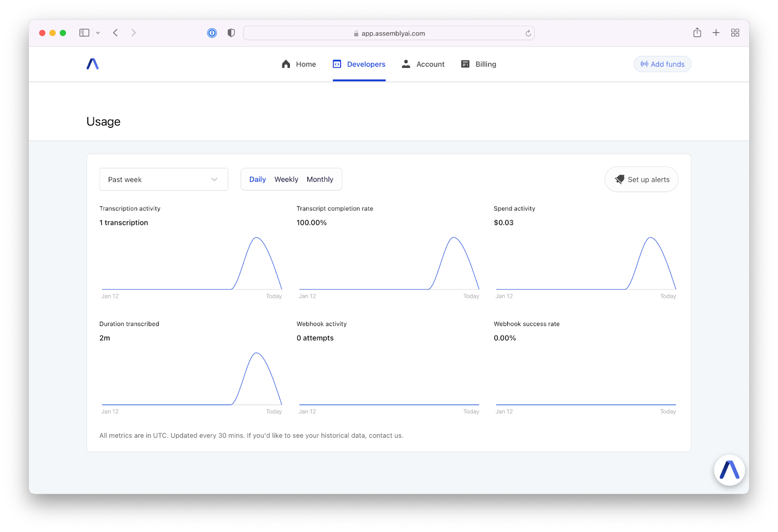778x532 pixels.
Task: Open the Billing tab
Action: [478, 64]
